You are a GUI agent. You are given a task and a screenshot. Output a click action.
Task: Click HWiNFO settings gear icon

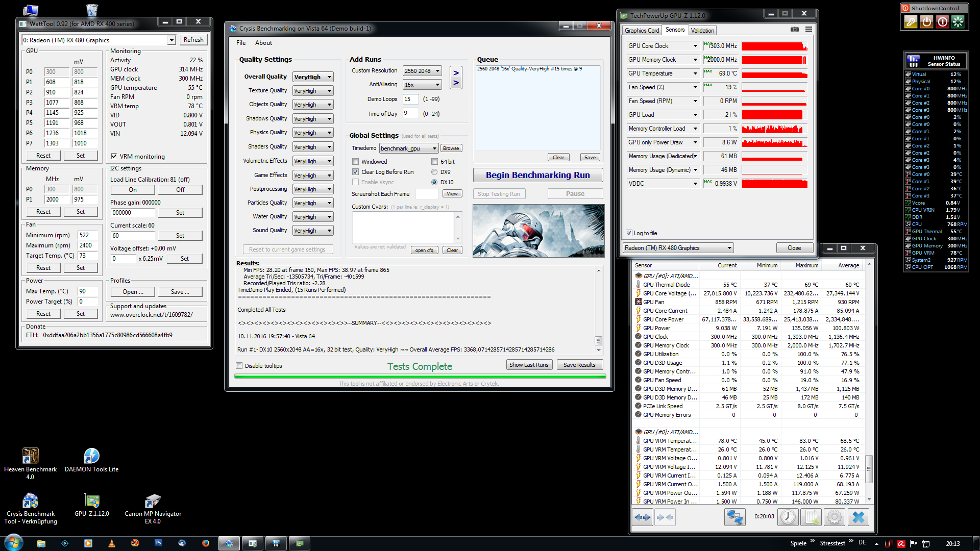tap(835, 517)
